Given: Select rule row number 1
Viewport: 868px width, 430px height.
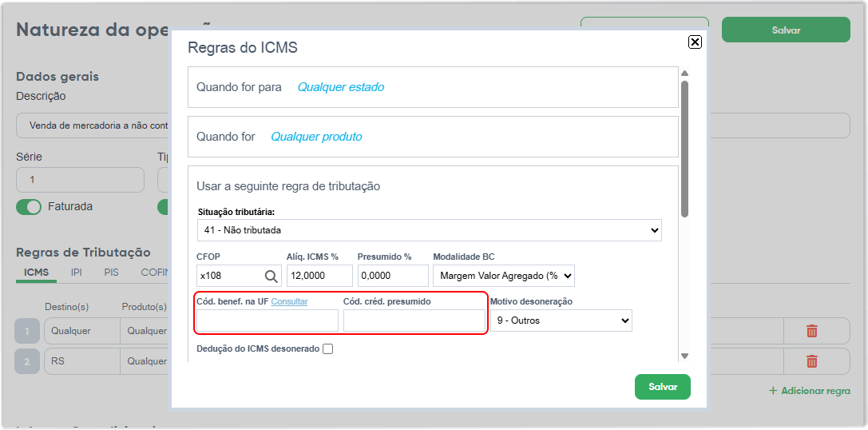Looking at the screenshot, I should 27,332.
